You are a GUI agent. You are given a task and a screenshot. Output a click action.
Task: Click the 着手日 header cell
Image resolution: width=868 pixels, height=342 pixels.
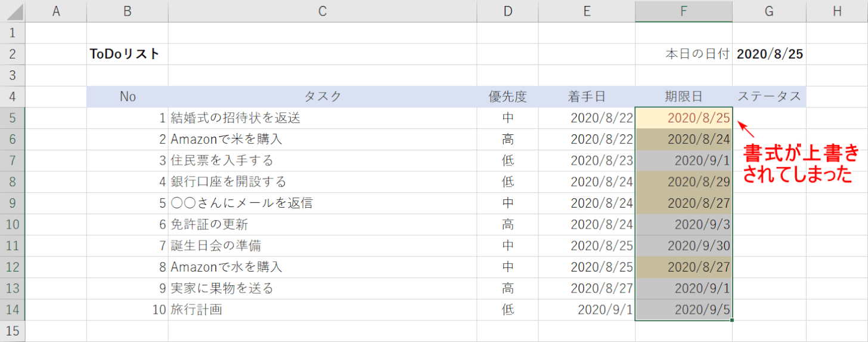[x=587, y=97]
